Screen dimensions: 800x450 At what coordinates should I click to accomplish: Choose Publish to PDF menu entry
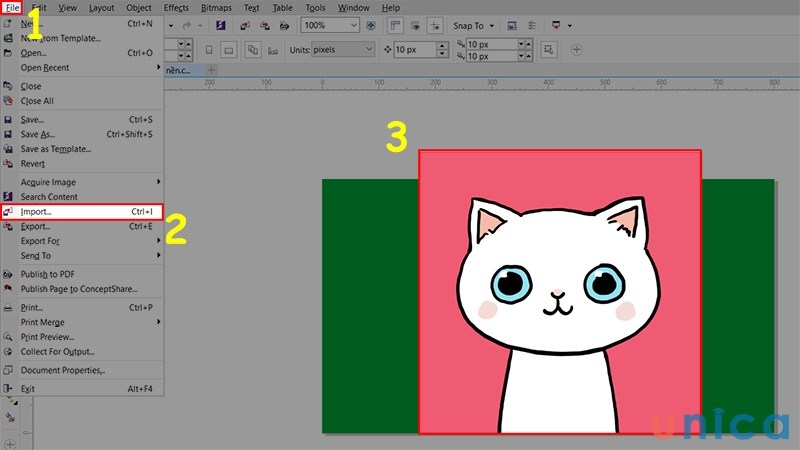82,274
